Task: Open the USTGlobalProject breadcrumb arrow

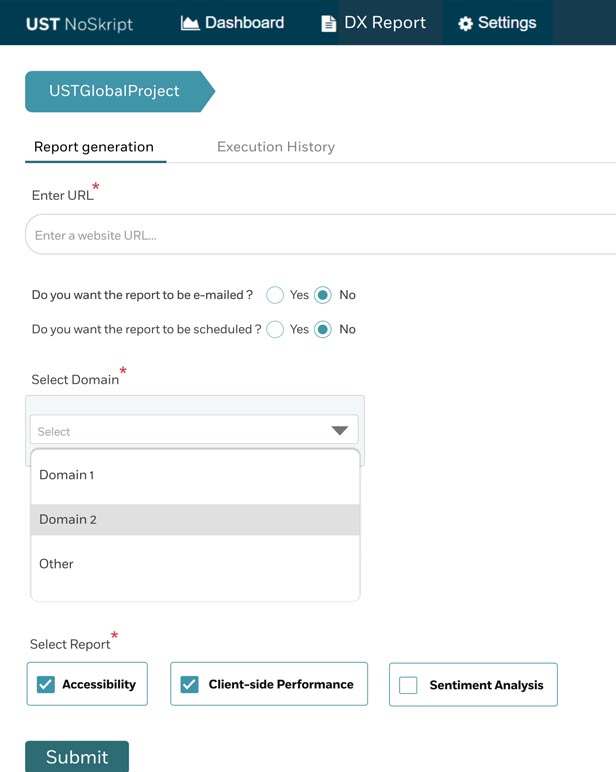Action: [120, 92]
